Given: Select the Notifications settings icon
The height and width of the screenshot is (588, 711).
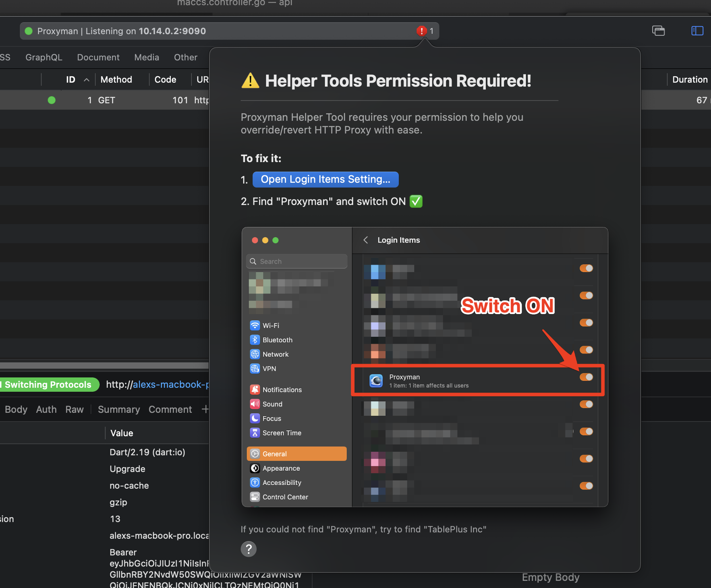Looking at the screenshot, I should pyautogui.click(x=255, y=389).
